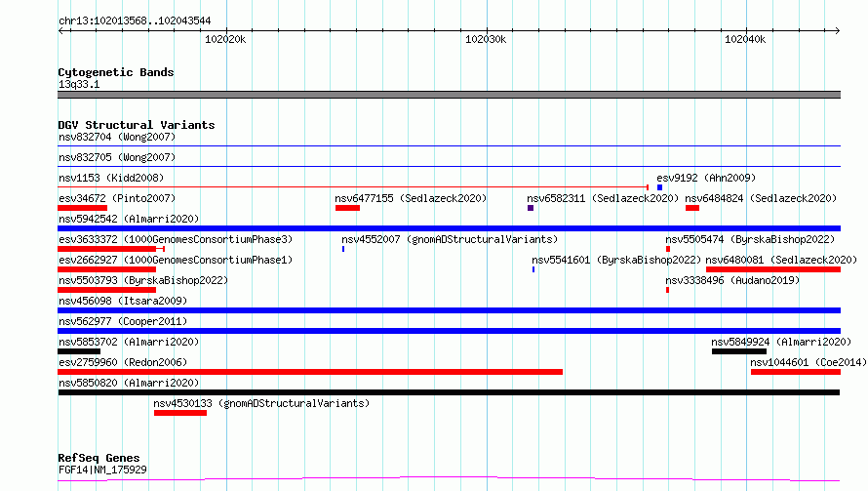Image resolution: width=868 pixels, height=491 pixels.
Task: Select the 13q33.1 band label
Action: 79,84
